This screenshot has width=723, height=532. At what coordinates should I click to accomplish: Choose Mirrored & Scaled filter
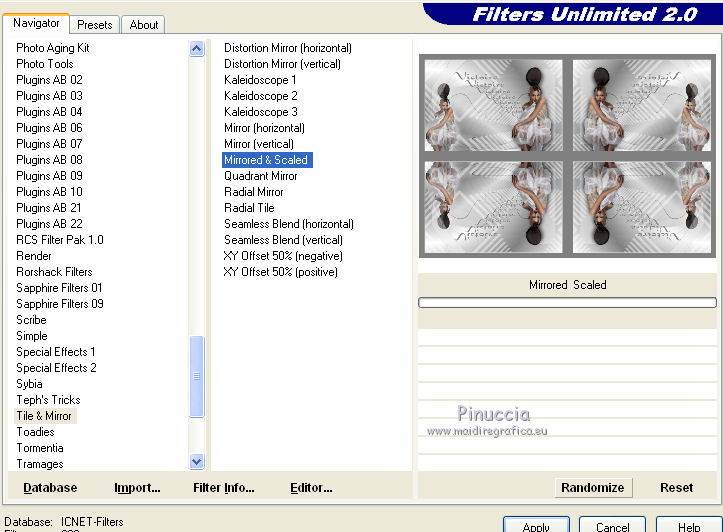[x=267, y=160]
